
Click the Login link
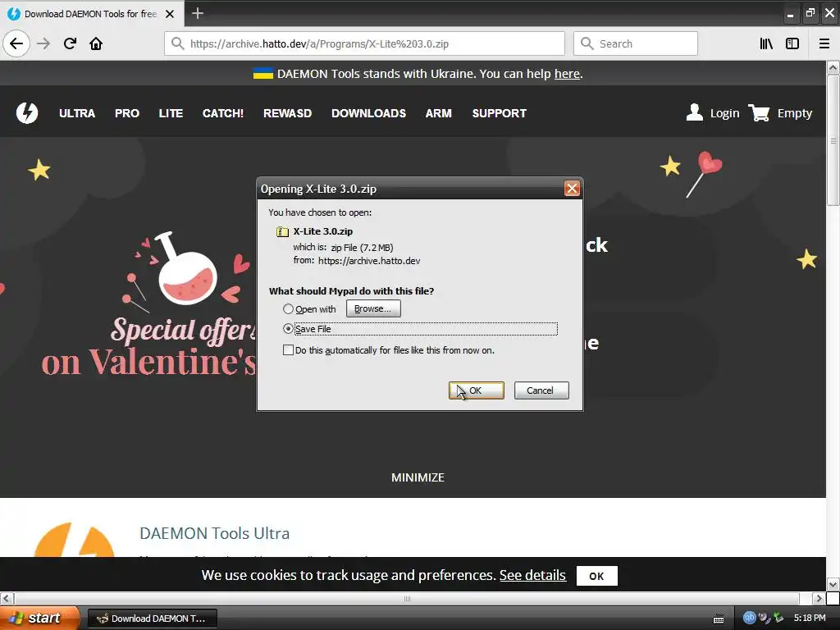tap(725, 113)
